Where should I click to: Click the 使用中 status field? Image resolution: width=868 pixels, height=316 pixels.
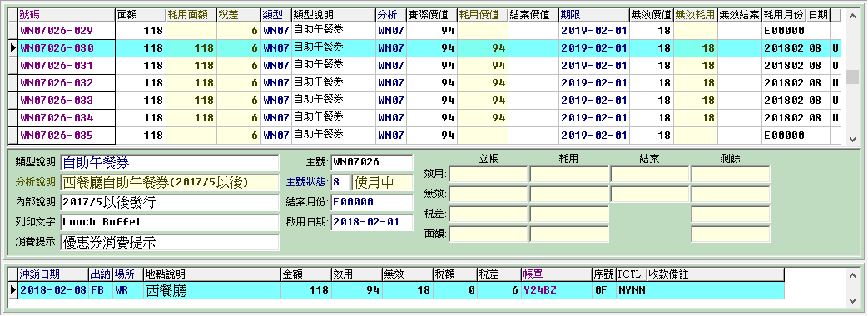[383, 183]
